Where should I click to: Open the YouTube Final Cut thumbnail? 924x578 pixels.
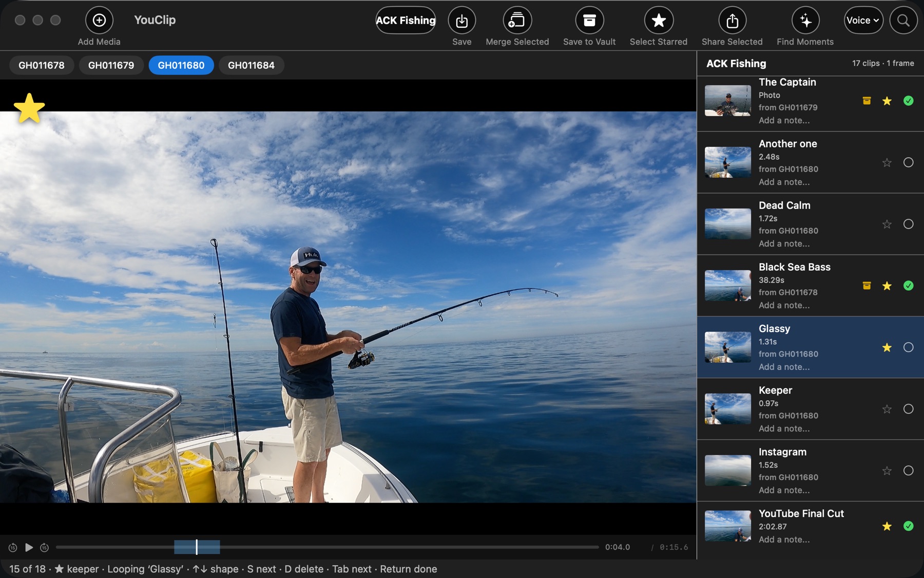727,526
